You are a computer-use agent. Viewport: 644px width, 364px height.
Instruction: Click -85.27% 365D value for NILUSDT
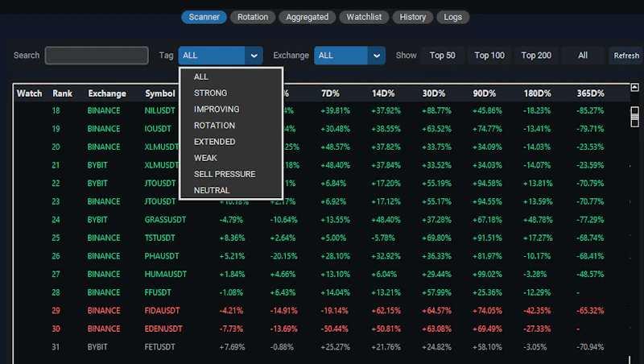pyautogui.click(x=590, y=110)
